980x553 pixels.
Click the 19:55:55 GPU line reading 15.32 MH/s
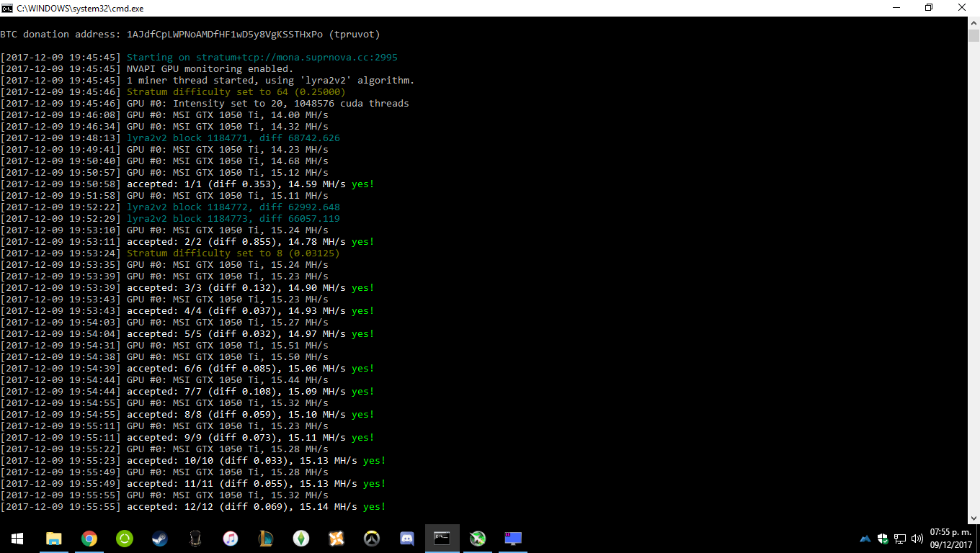pos(164,495)
